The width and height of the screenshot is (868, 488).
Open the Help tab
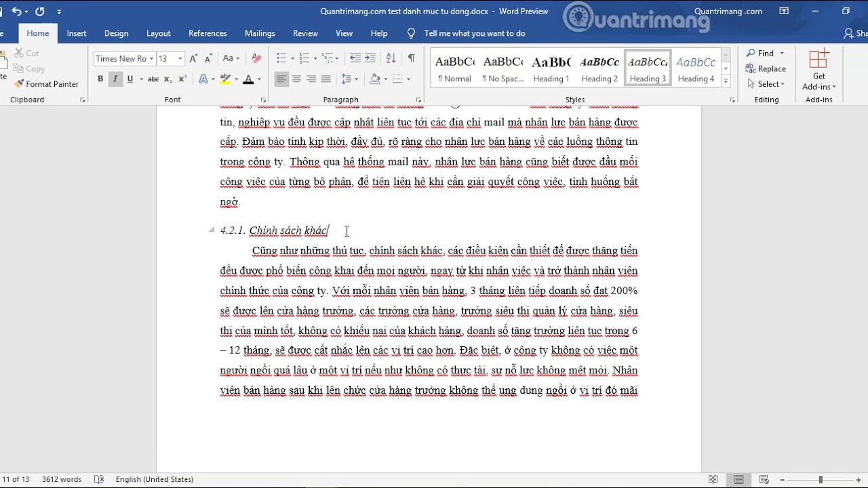(x=379, y=33)
